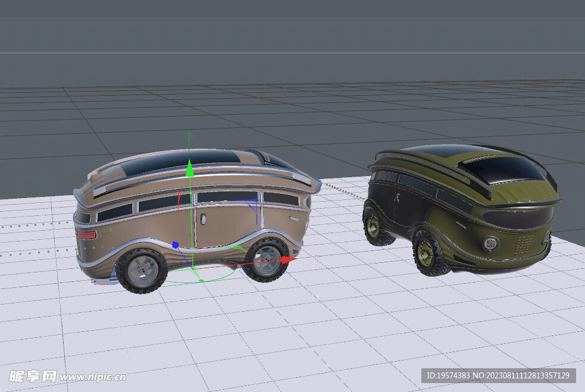Viewport: 585px width, 392px height.
Task: Click the ID number label at bottom right
Action: (499, 375)
